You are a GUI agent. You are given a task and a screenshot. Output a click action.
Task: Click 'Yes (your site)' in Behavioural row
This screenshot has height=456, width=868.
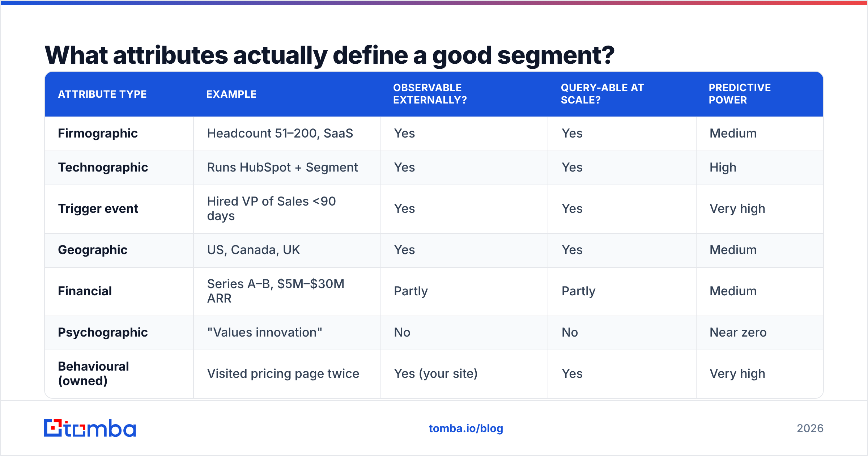436,374
